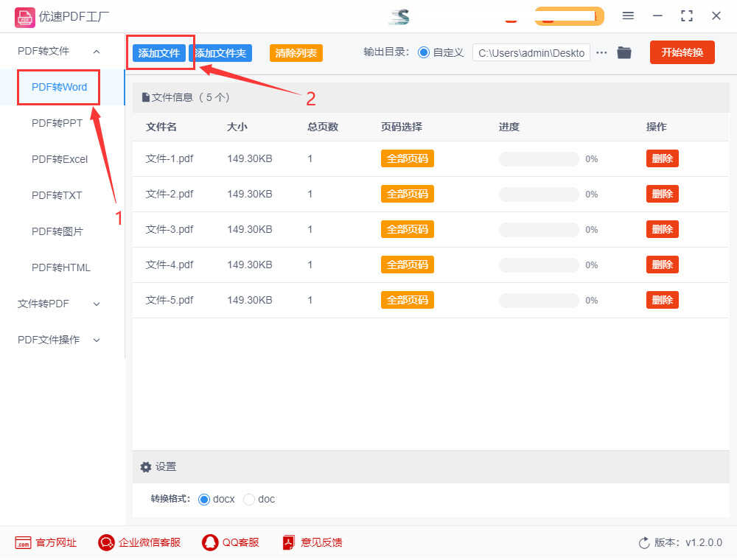Screen dimensions: 737x560
Task: Click the file info document icon
Action: [146, 97]
